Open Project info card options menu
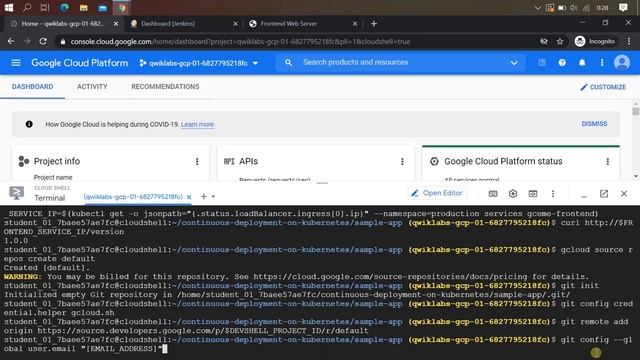The width and height of the screenshot is (640, 360). (197, 162)
